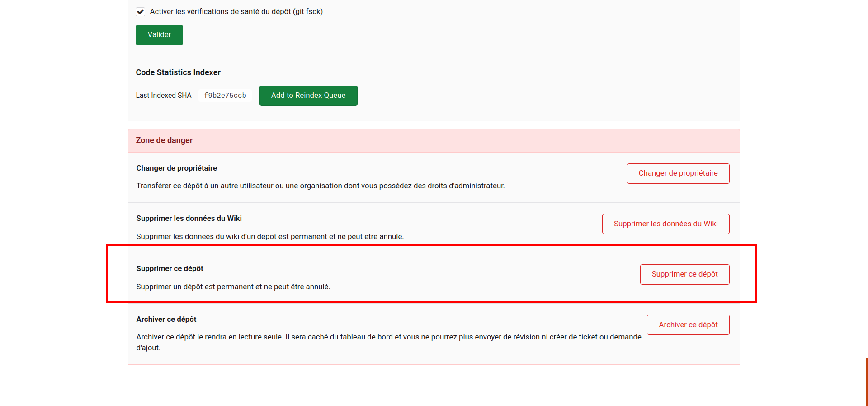Uncheck the git fsck health checks checkbox
The width and height of the screenshot is (868, 406).
point(141,12)
